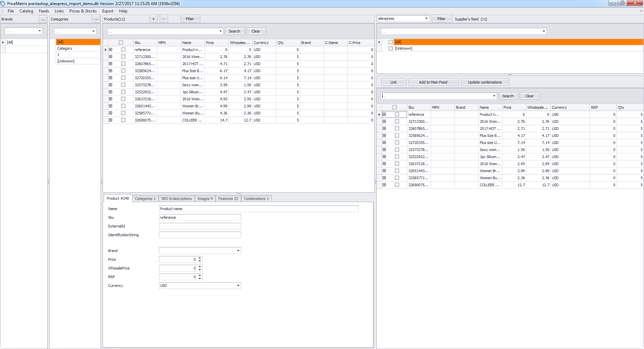Decrease the RRP spinner value
This screenshot has width=644, height=349.
coord(200,278)
